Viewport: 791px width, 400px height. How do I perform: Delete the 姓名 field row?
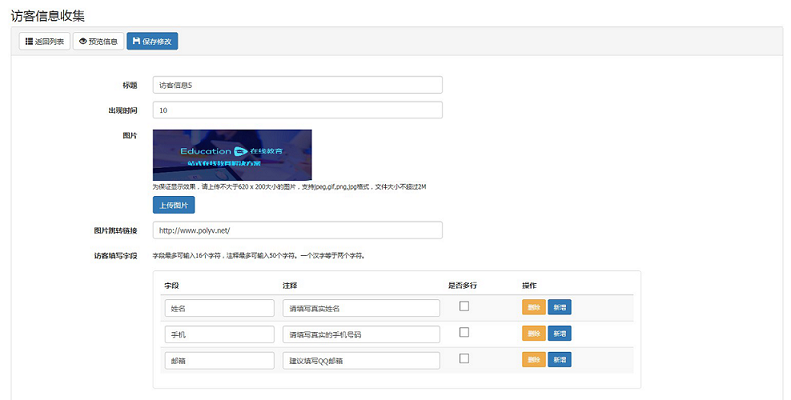[533, 307]
